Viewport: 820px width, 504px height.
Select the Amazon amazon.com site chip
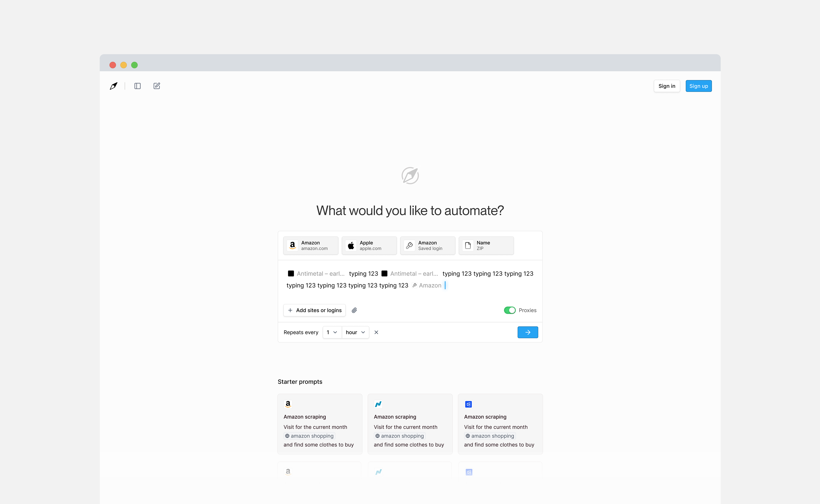(311, 246)
